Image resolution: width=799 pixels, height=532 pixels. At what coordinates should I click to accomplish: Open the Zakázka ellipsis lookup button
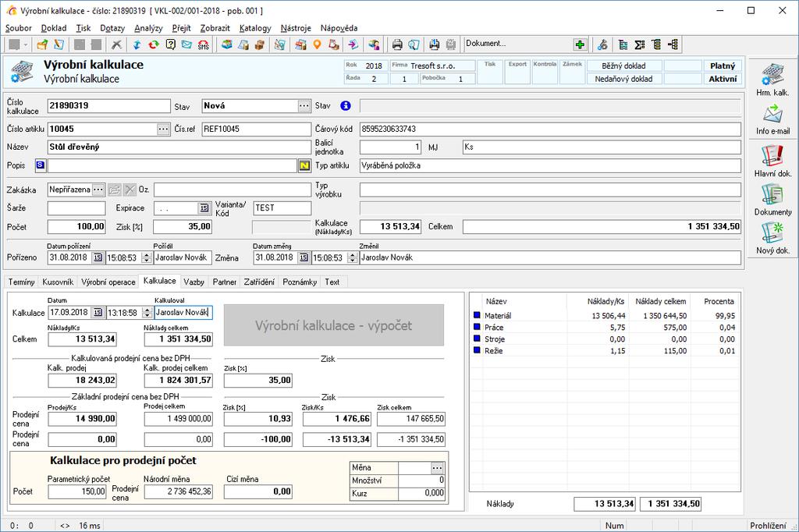[x=98, y=190]
